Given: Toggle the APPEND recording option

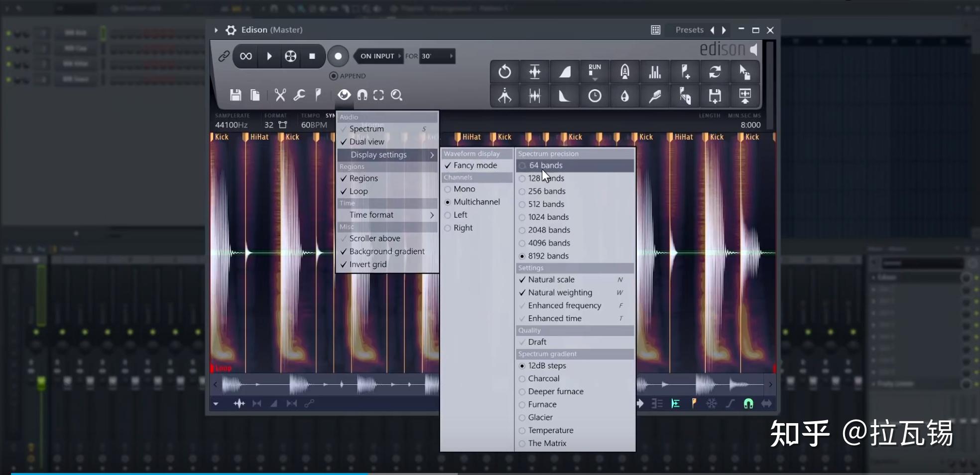Looking at the screenshot, I should pos(348,76).
